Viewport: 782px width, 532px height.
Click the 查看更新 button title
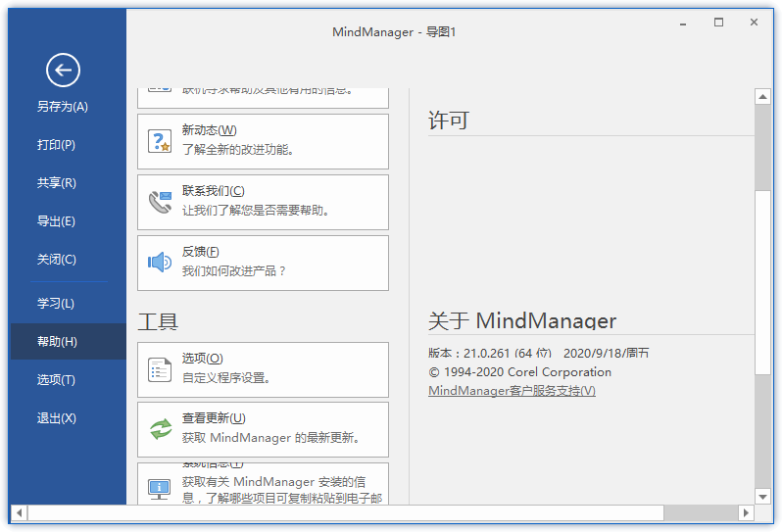[x=214, y=418]
